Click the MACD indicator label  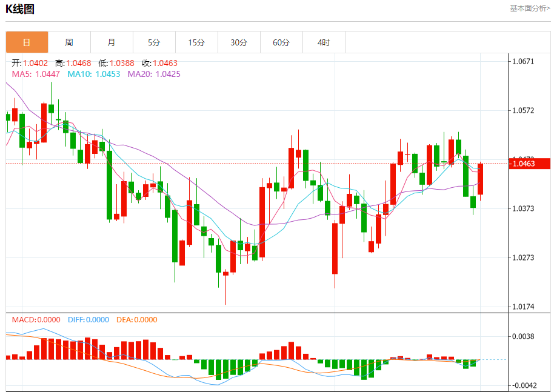tap(36, 320)
